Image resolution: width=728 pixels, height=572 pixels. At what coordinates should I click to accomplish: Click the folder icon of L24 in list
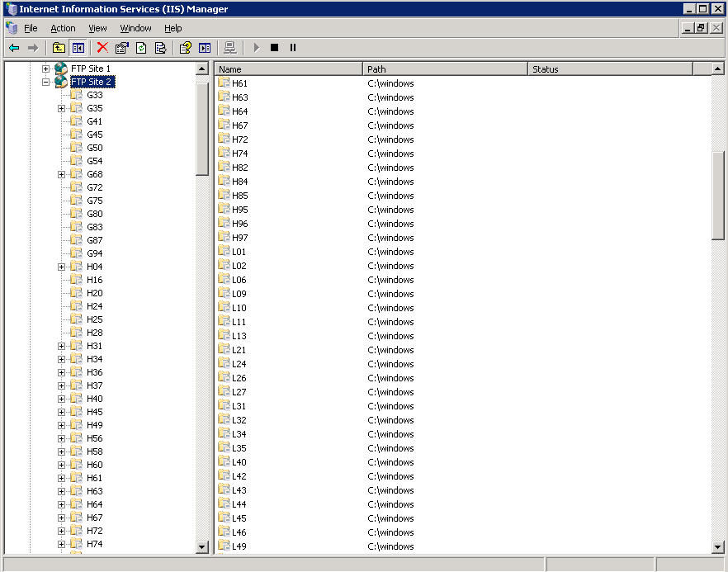click(x=225, y=363)
